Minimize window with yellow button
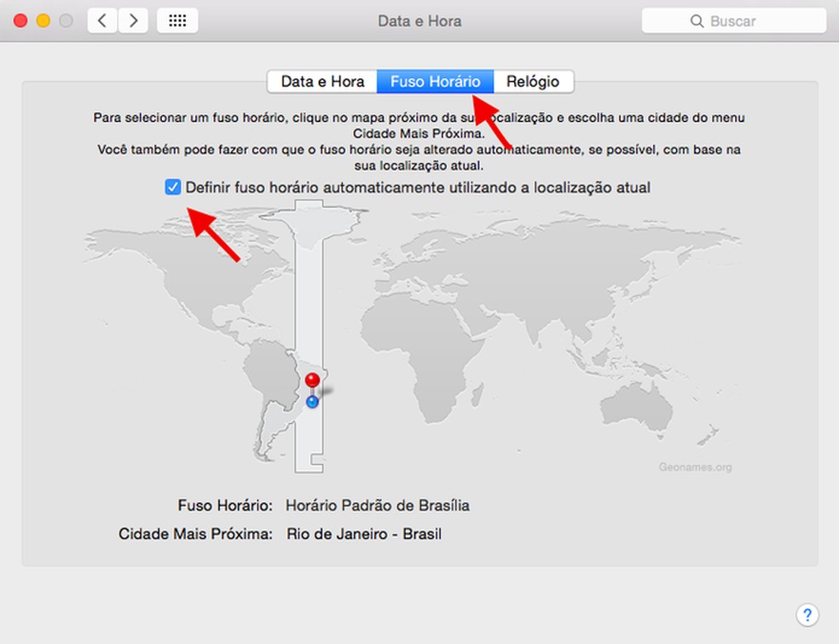The height and width of the screenshot is (644, 839). (x=43, y=20)
